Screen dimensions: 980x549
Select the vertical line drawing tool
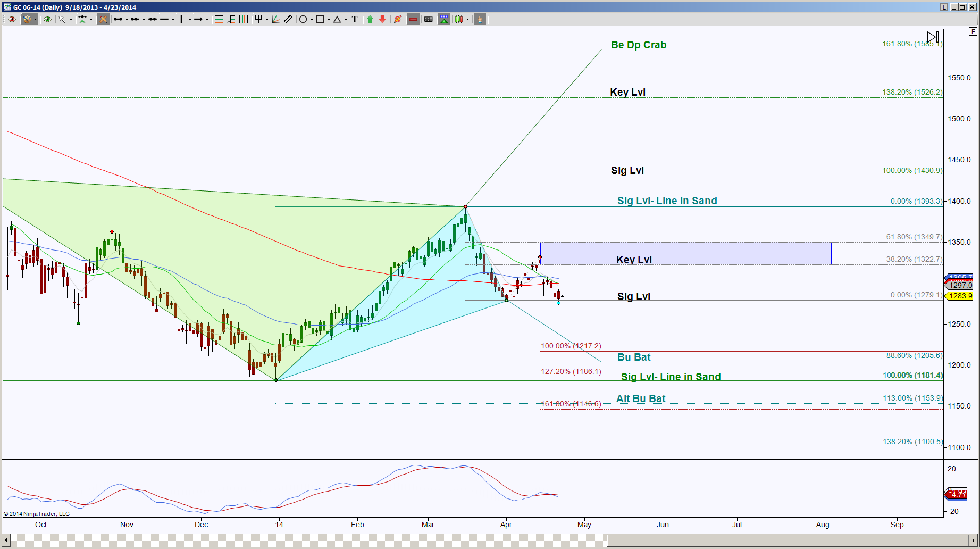pos(181,19)
